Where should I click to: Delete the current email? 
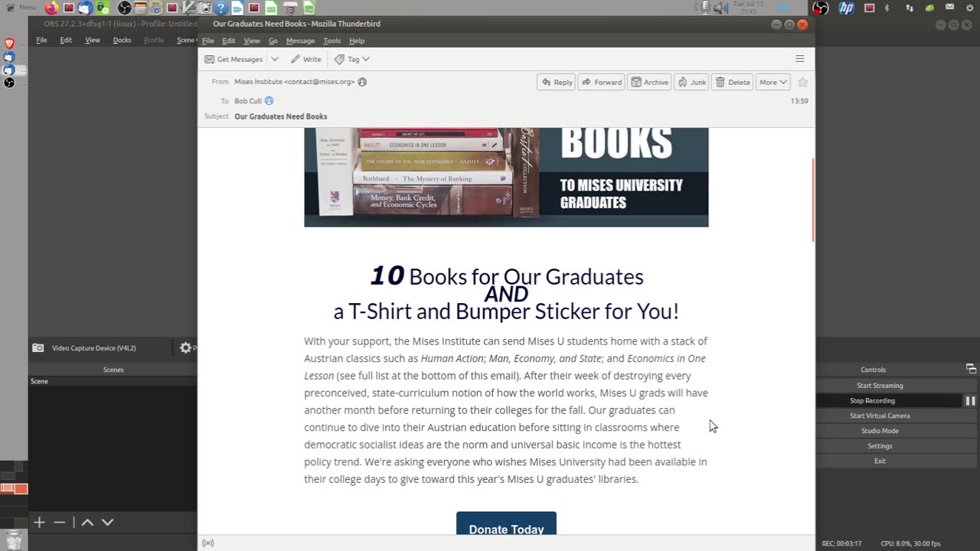[733, 82]
